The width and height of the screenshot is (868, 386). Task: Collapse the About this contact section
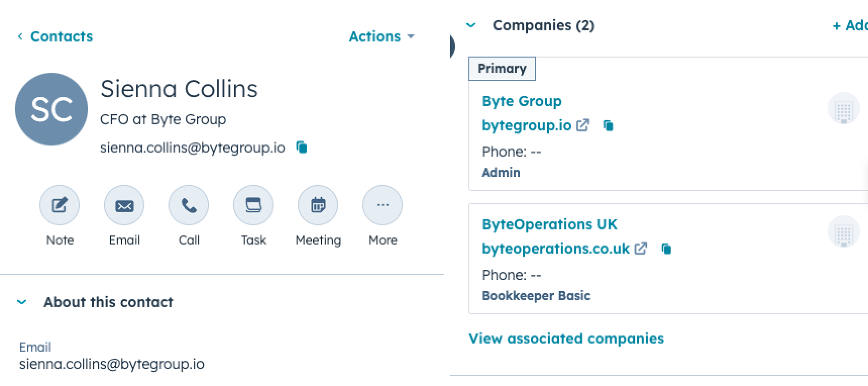pos(22,302)
